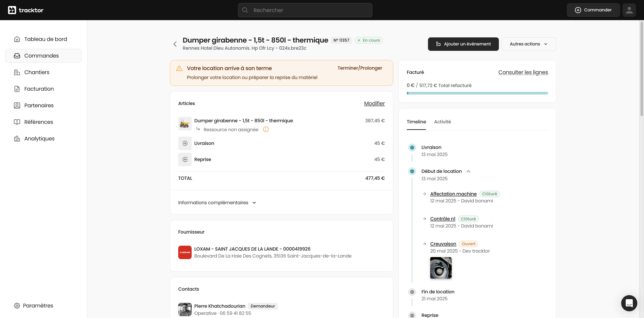Open the user profile avatar icon
The height and width of the screenshot is (318, 644).
(x=629, y=10)
